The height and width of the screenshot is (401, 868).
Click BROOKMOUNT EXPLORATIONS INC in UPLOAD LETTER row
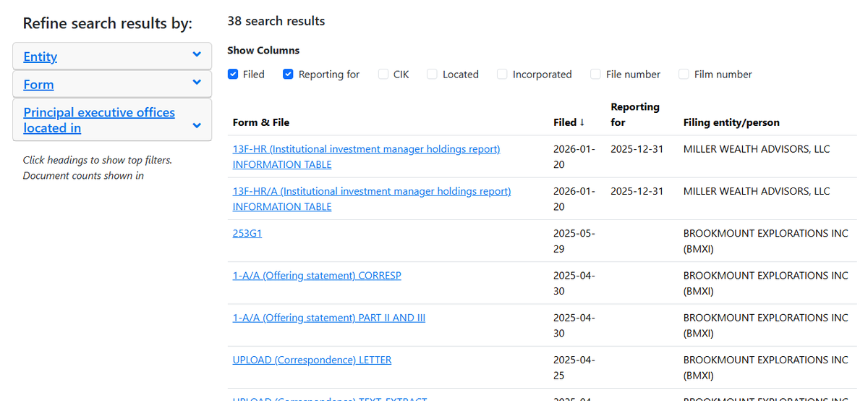pos(765,366)
